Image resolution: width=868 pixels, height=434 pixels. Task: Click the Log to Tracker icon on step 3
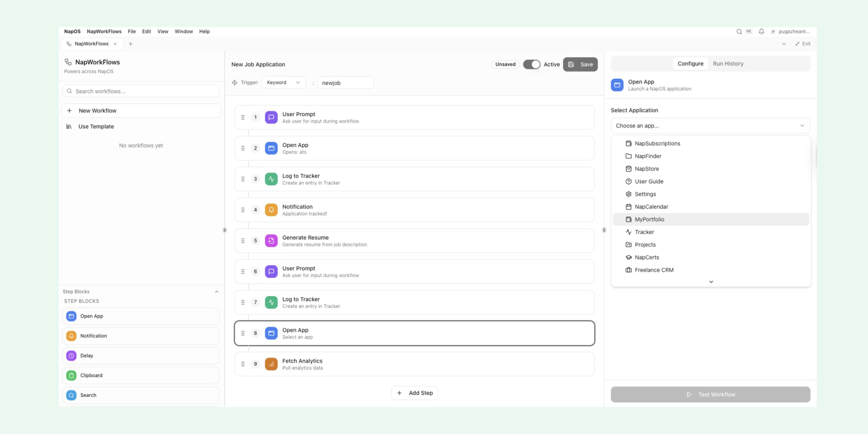pos(271,179)
